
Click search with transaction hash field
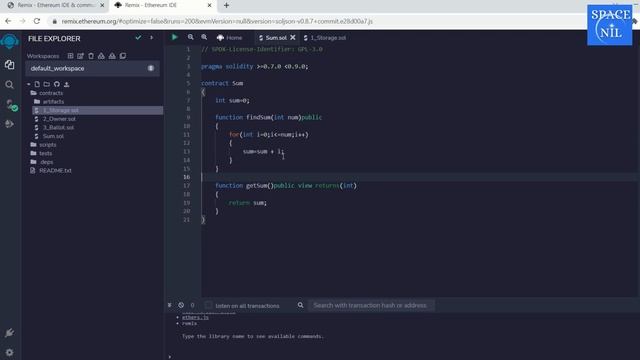371,305
